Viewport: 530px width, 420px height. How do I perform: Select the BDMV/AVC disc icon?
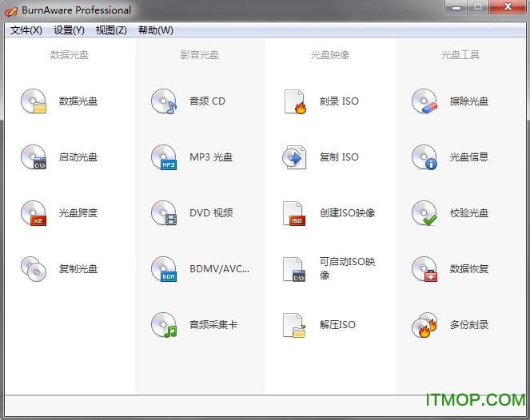(x=163, y=269)
